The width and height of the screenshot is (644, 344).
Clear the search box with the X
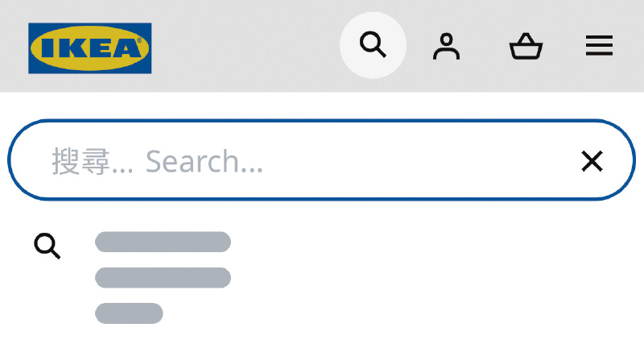[x=592, y=160]
